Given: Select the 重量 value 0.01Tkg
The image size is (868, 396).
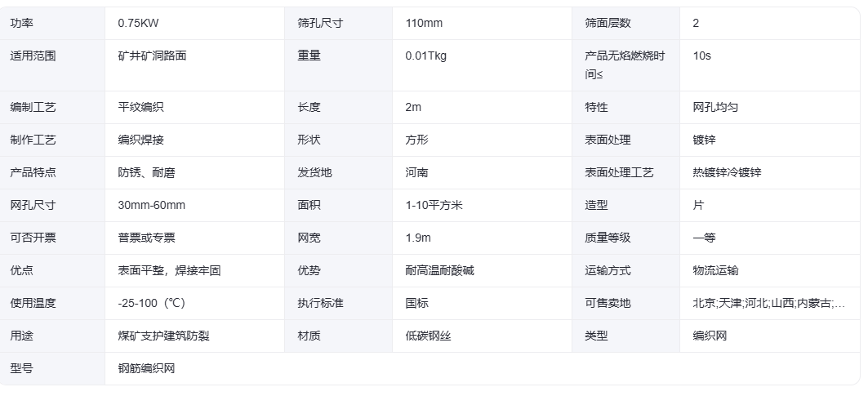Looking at the screenshot, I should [425, 56].
